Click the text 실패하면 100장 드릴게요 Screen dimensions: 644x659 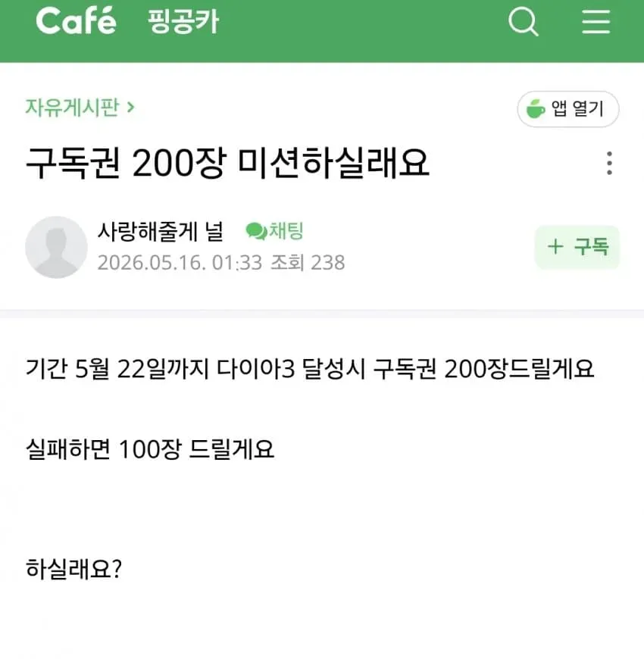(150, 449)
